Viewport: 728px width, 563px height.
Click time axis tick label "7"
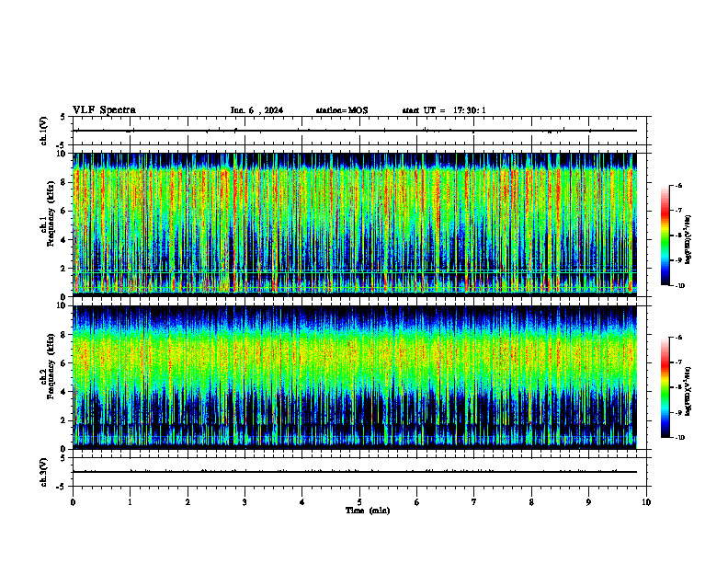pos(474,502)
